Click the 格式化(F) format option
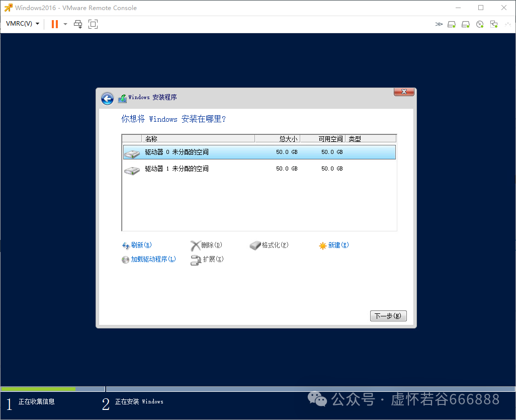 click(275, 245)
